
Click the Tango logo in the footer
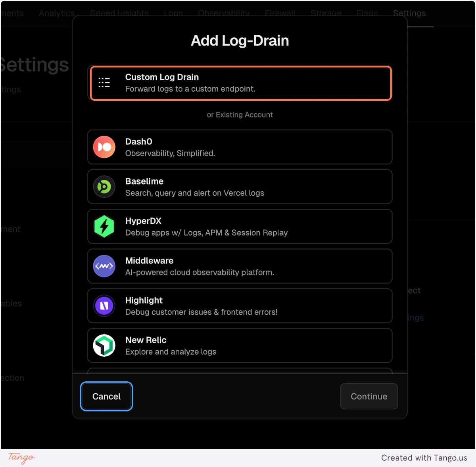click(x=21, y=458)
